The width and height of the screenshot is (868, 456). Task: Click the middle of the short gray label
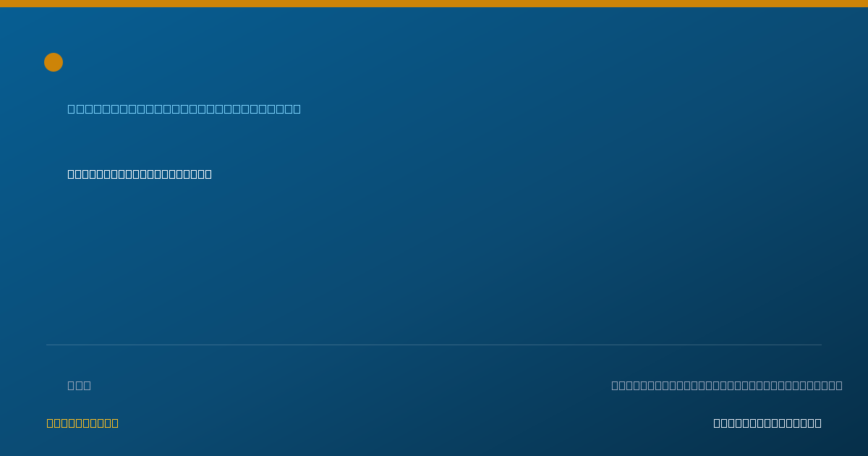(80, 385)
